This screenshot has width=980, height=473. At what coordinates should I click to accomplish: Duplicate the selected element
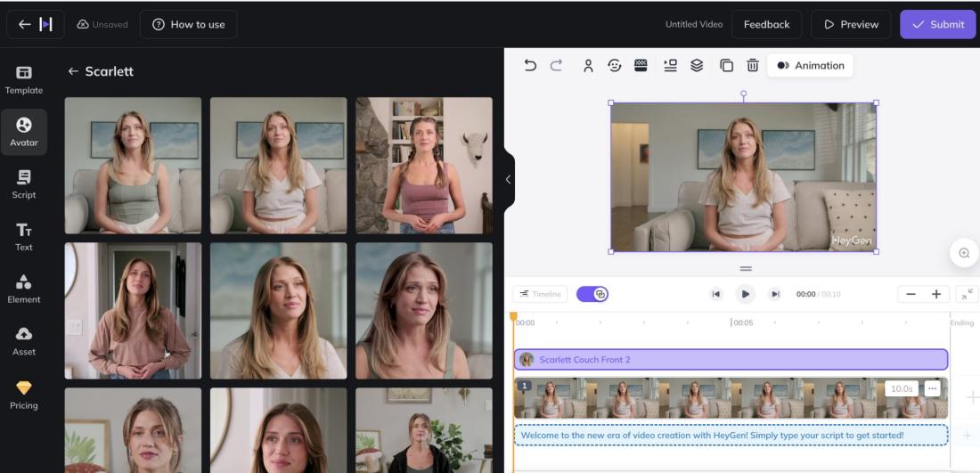[x=726, y=65]
